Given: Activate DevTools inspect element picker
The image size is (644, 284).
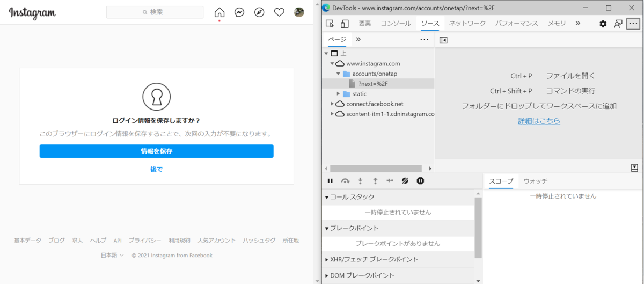Looking at the screenshot, I should (x=330, y=24).
